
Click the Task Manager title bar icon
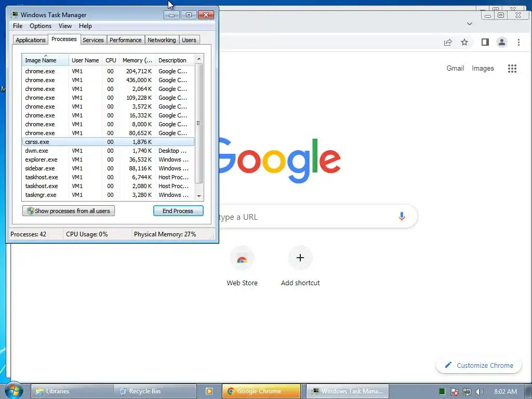click(14, 15)
